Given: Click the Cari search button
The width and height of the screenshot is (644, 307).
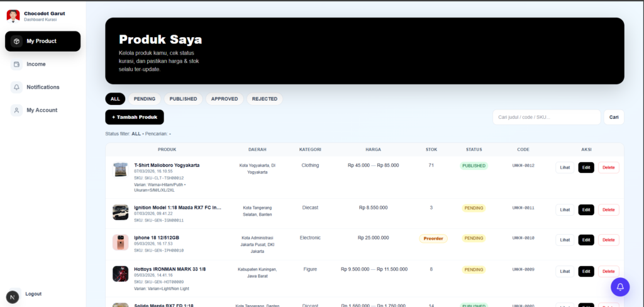Looking at the screenshot, I should point(614,117).
